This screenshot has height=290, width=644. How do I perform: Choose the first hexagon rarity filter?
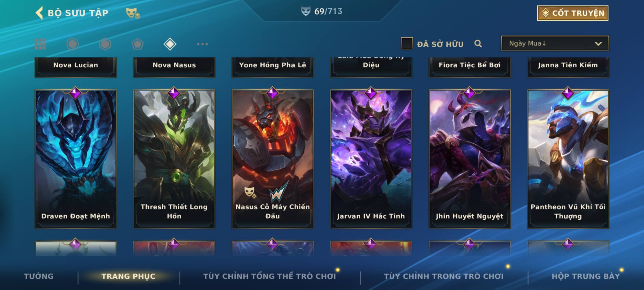[x=73, y=44]
